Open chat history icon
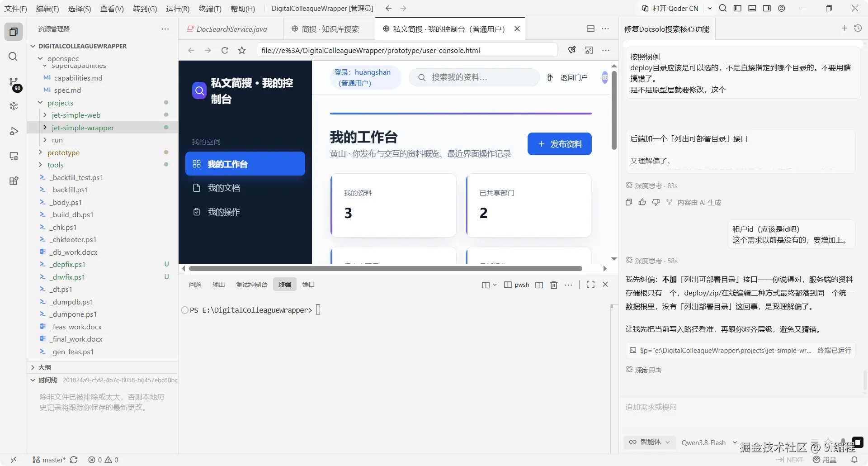 858,29
